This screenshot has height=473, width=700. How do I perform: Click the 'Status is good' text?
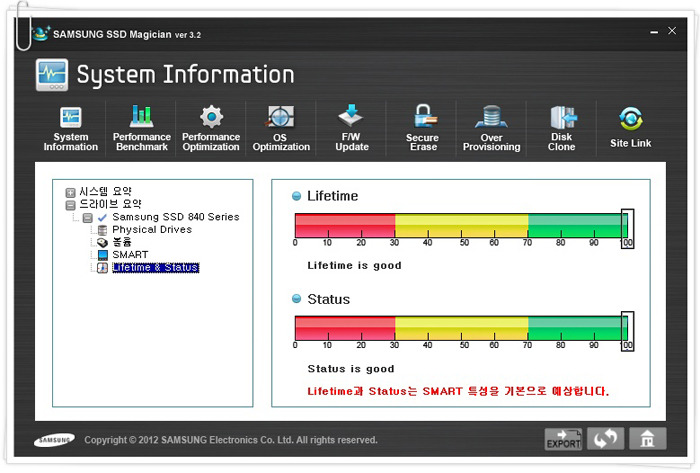coord(351,369)
